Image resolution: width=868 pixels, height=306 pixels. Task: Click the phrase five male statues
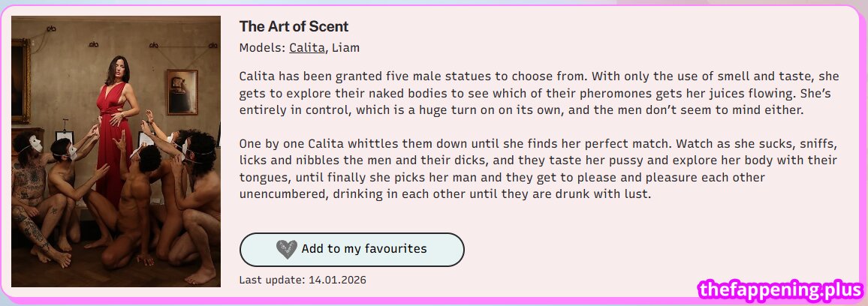coord(438,76)
